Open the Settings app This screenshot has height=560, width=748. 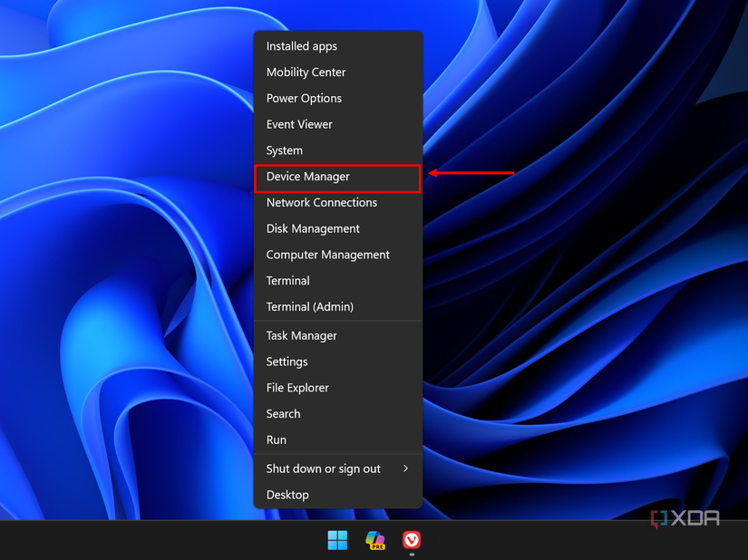point(287,362)
